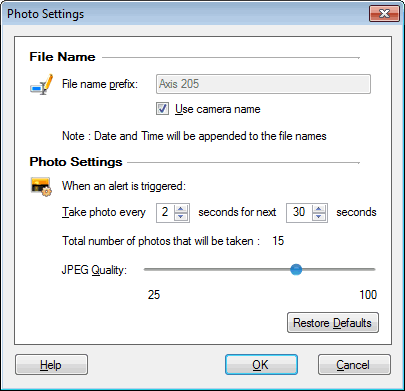Open Help for photo settings

[51, 365]
